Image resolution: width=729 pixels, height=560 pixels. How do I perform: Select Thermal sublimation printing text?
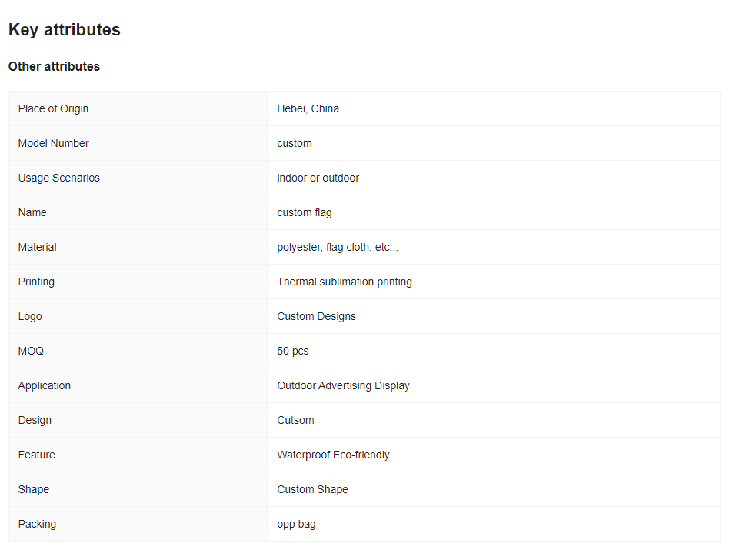pyautogui.click(x=345, y=282)
